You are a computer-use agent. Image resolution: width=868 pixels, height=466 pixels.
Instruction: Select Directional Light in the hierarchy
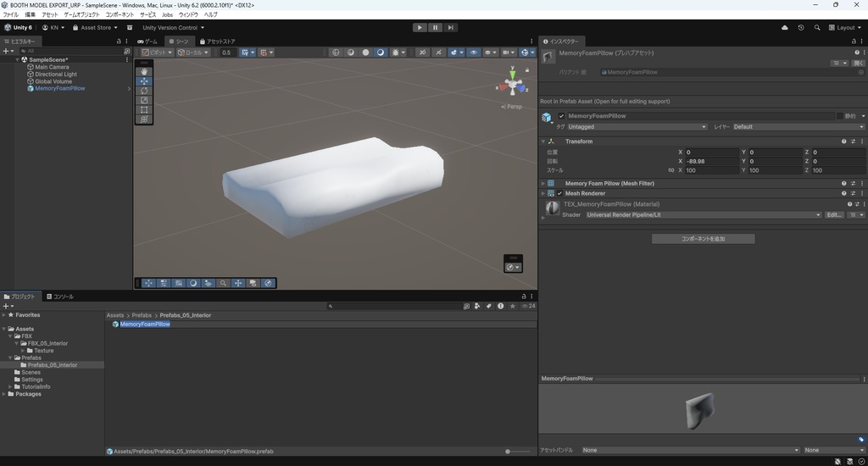pyautogui.click(x=56, y=75)
